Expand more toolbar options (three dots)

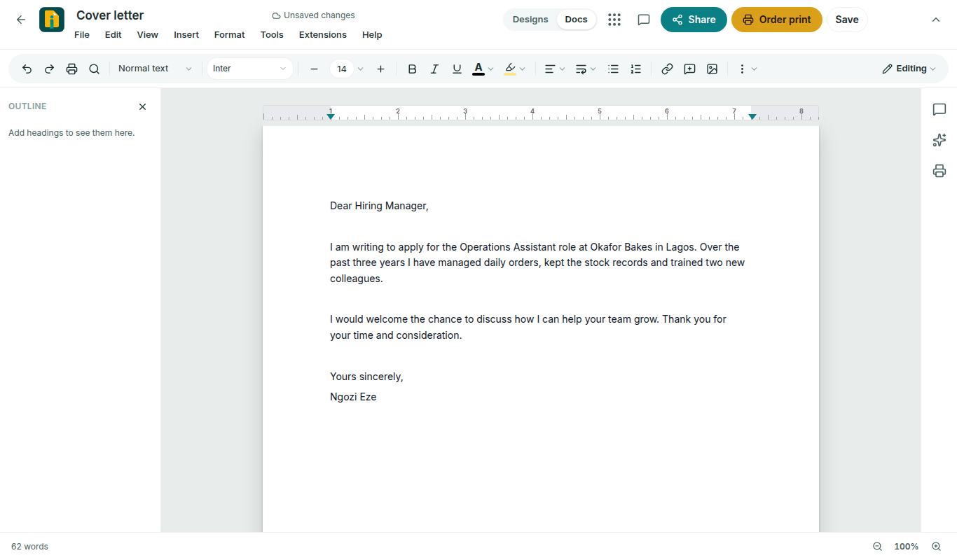click(x=748, y=69)
